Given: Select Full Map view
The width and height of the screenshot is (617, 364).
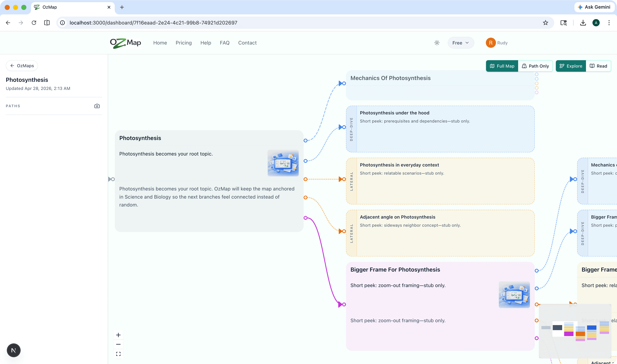Looking at the screenshot, I should [502, 66].
